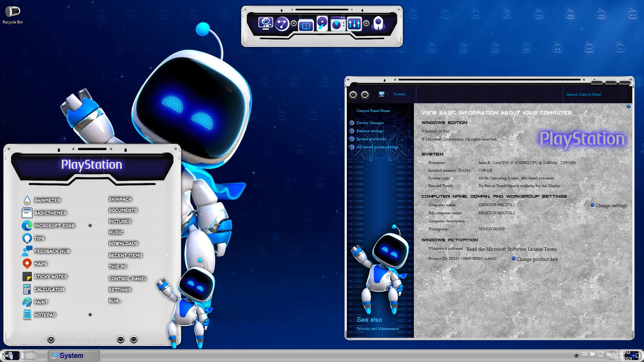Screen dimensions: 644x362
Task: Open the mixer sliders dock icon
Action: 354,23
